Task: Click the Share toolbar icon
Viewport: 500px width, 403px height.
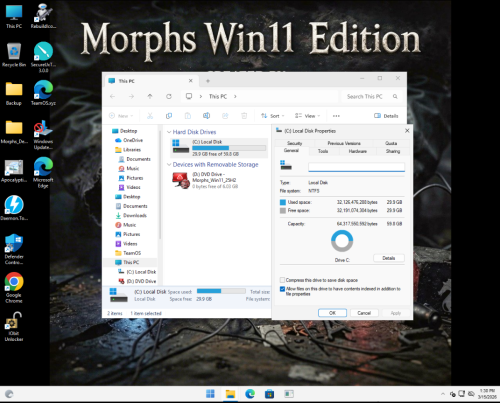Action: tap(225, 116)
